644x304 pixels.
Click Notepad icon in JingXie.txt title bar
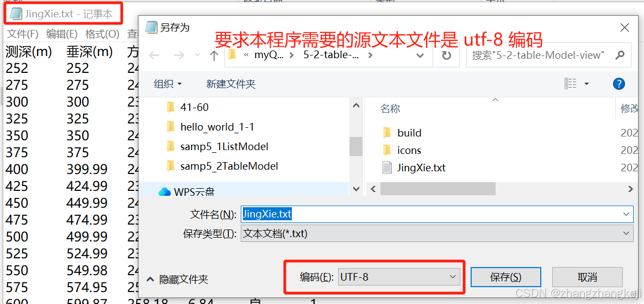16,14
